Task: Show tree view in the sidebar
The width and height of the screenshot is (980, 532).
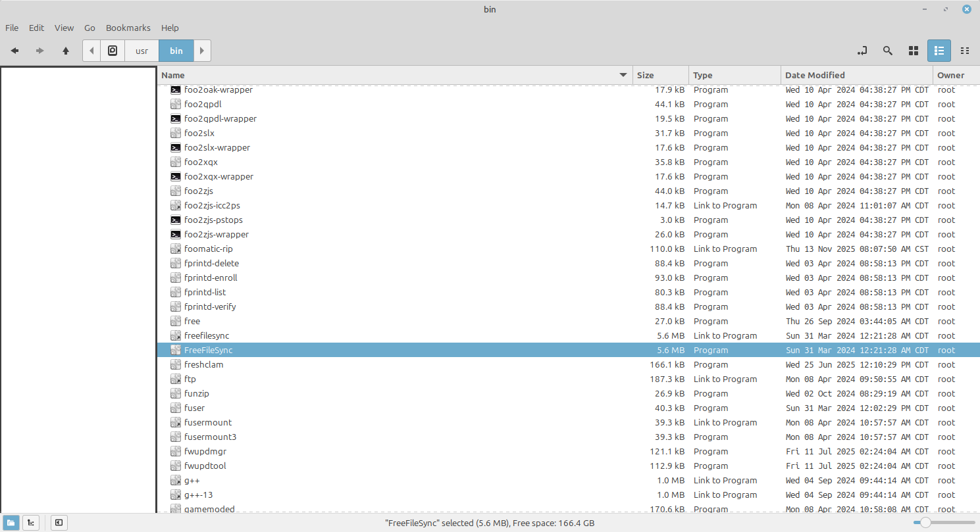Action: tap(31, 523)
